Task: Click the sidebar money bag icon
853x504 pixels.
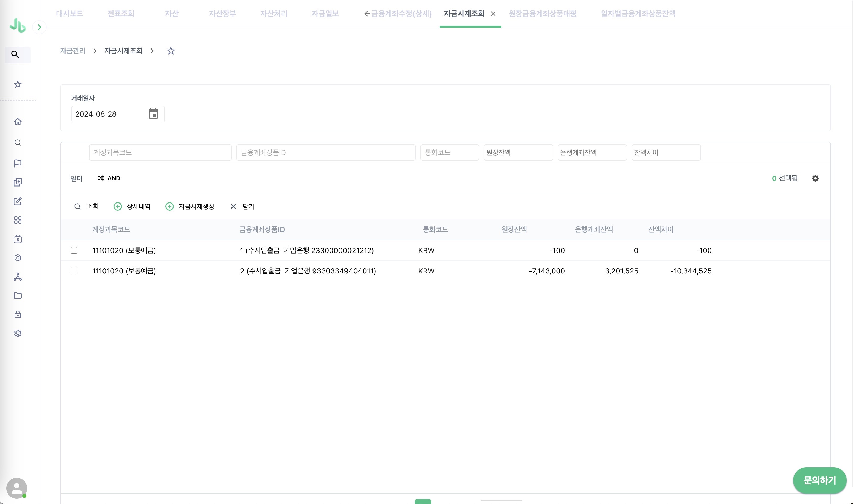Action: pyautogui.click(x=18, y=239)
